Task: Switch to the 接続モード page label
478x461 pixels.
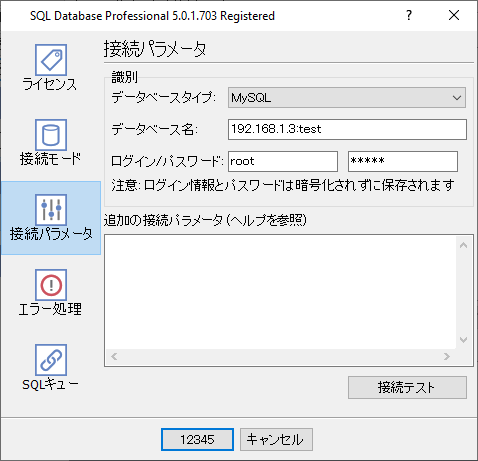Action: 50,159
